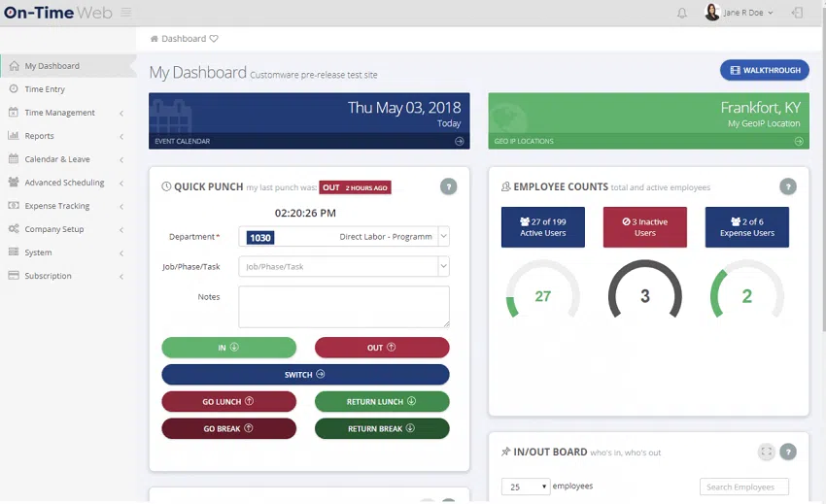Image resolution: width=826 pixels, height=504 pixels.
Task: Go to Reports sidebar item
Action: click(x=40, y=136)
